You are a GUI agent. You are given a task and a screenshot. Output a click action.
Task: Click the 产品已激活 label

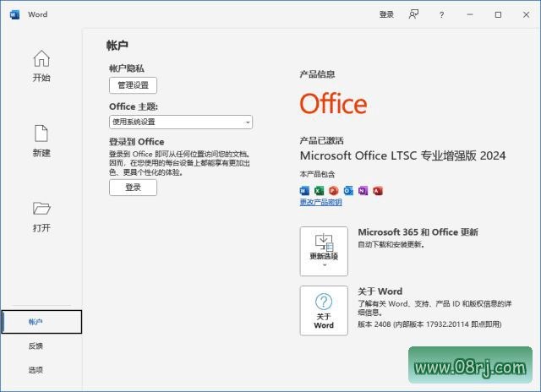[x=321, y=141]
